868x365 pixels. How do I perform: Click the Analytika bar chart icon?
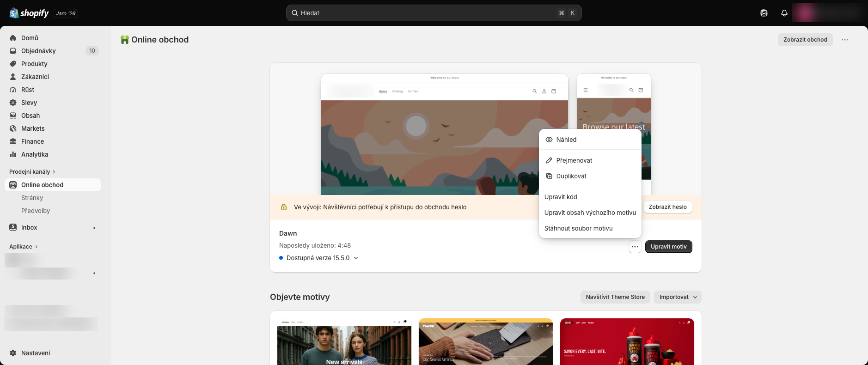(13, 154)
